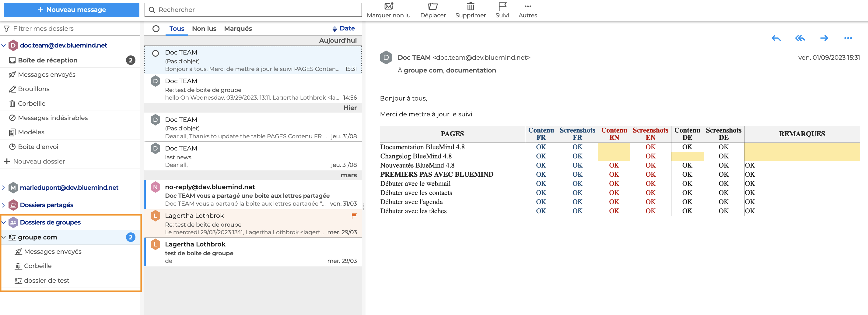868x315 pixels.
Task: Click the Nouveau message button
Action: [x=72, y=10]
